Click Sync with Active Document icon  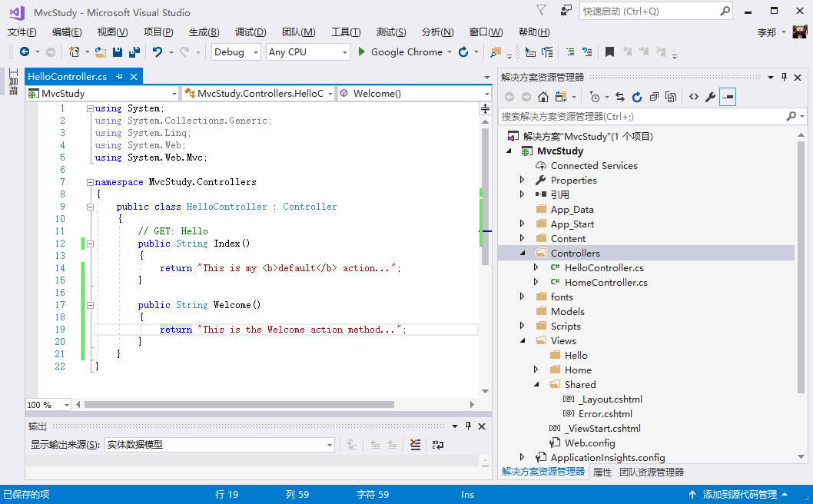pos(620,97)
